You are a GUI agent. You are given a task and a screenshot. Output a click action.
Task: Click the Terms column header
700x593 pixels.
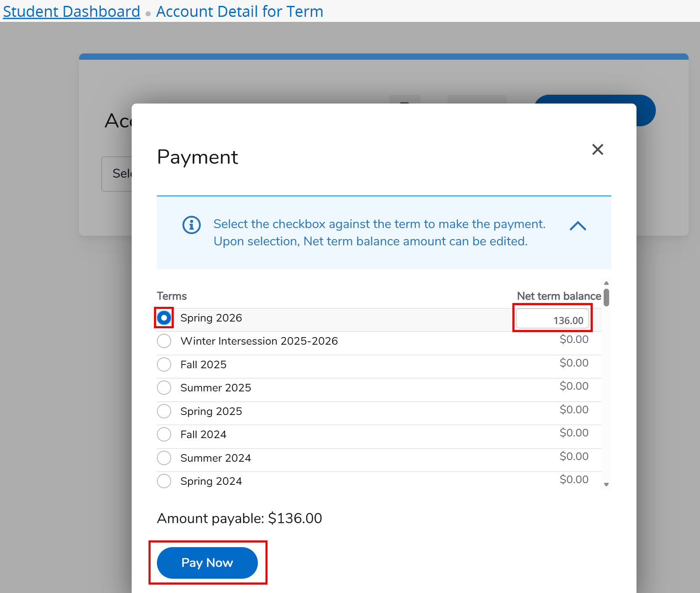pos(171,296)
